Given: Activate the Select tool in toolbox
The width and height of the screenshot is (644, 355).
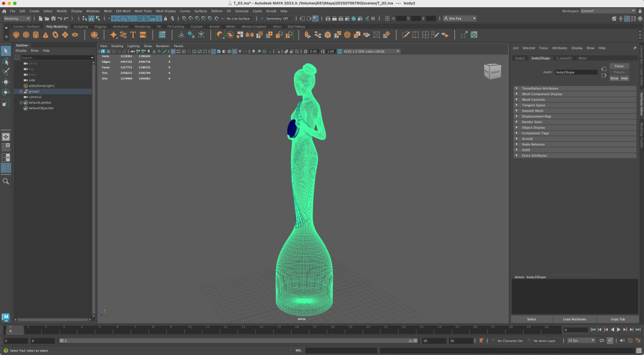Looking at the screenshot, I should pyautogui.click(x=6, y=51).
